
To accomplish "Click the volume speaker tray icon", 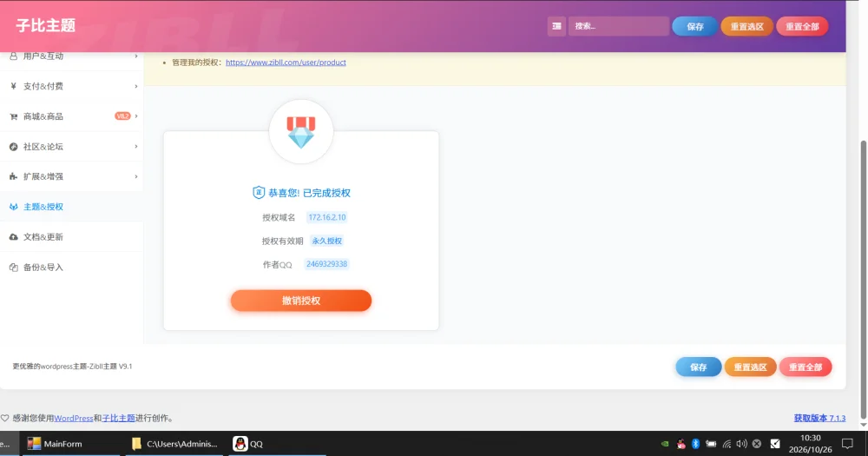I will tap(742, 444).
